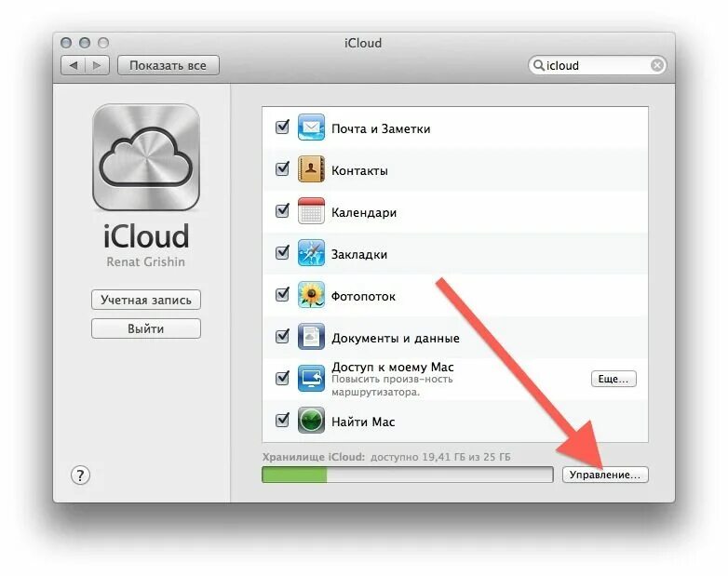Click the Контакты label
This screenshot has height=576, width=728.
coord(359,171)
